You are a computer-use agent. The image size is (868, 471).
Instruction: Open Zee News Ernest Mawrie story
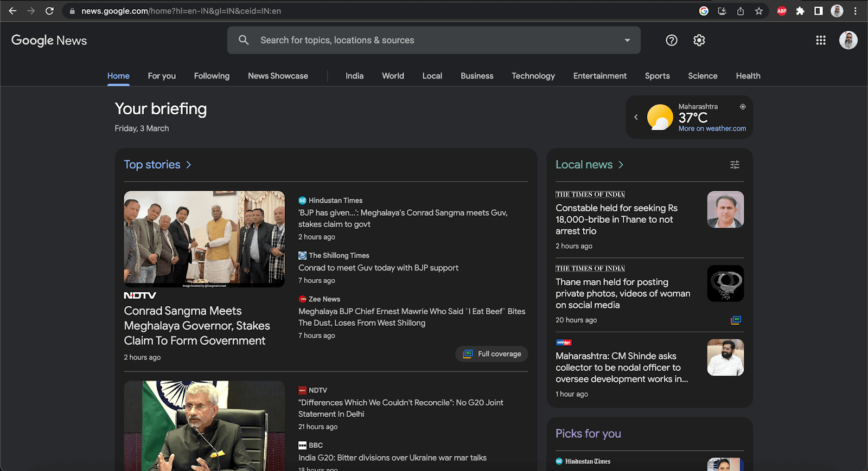tap(412, 317)
